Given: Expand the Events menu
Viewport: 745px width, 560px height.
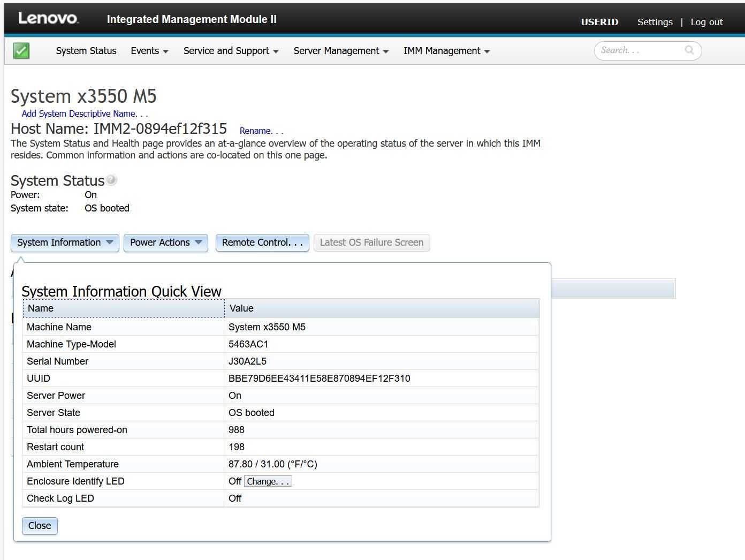Looking at the screenshot, I should [x=149, y=51].
